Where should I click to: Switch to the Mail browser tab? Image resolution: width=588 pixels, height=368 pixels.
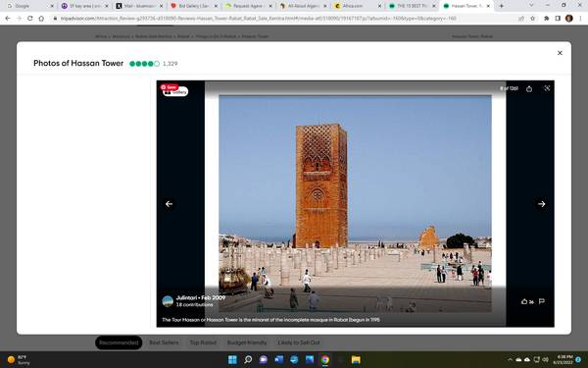pyautogui.click(x=139, y=6)
